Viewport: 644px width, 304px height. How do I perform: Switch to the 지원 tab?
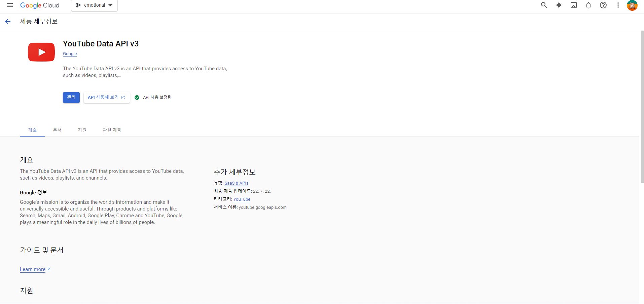tap(82, 130)
